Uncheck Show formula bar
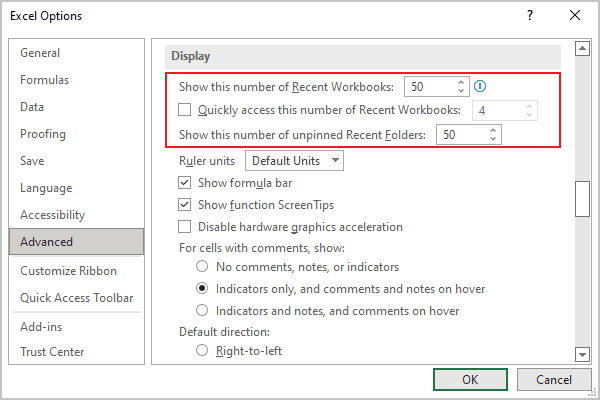The width and height of the screenshot is (600, 400). [184, 183]
